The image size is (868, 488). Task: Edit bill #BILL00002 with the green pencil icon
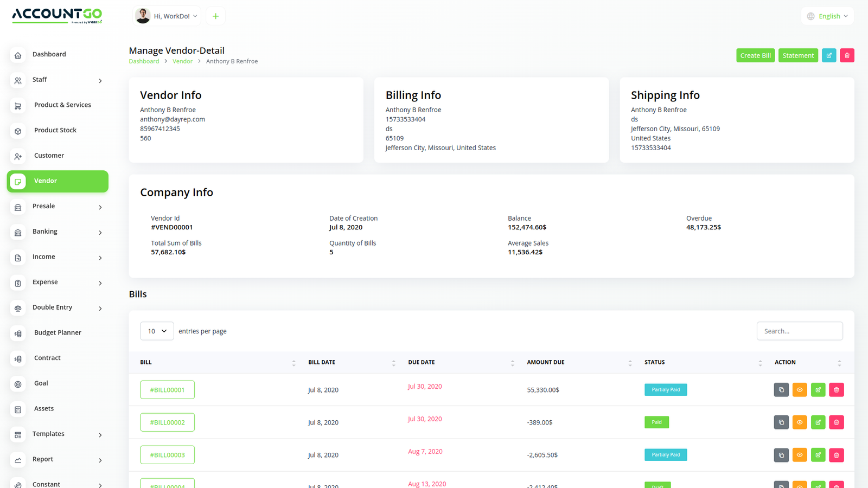point(818,422)
